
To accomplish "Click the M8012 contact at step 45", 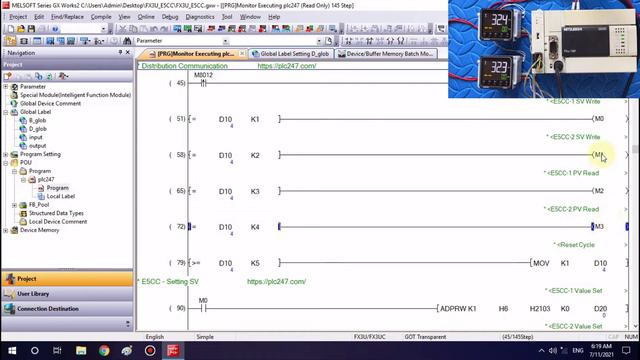I will click(203, 83).
